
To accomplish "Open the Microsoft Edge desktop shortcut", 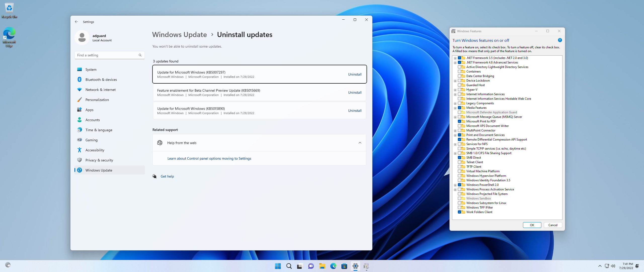I will click(x=9, y=37).
